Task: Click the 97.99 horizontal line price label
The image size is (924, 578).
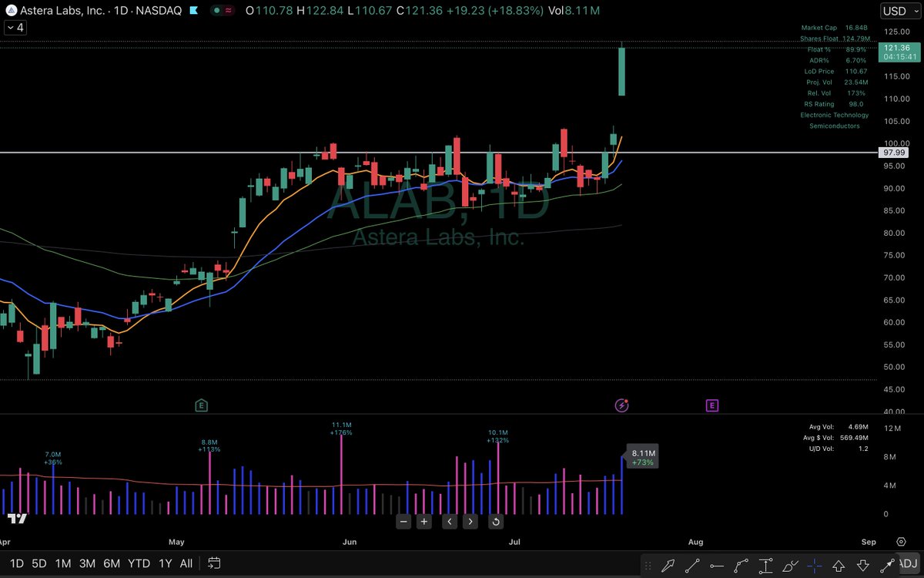Action: [895, 153]
